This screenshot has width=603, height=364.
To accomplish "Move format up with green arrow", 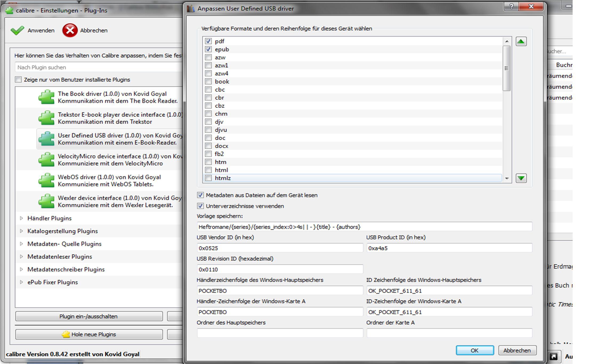I will (x=521, y=42).
